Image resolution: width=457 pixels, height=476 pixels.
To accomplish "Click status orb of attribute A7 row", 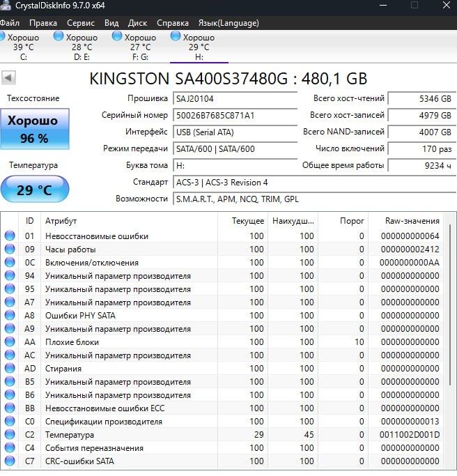I will [x=10, y=302].
